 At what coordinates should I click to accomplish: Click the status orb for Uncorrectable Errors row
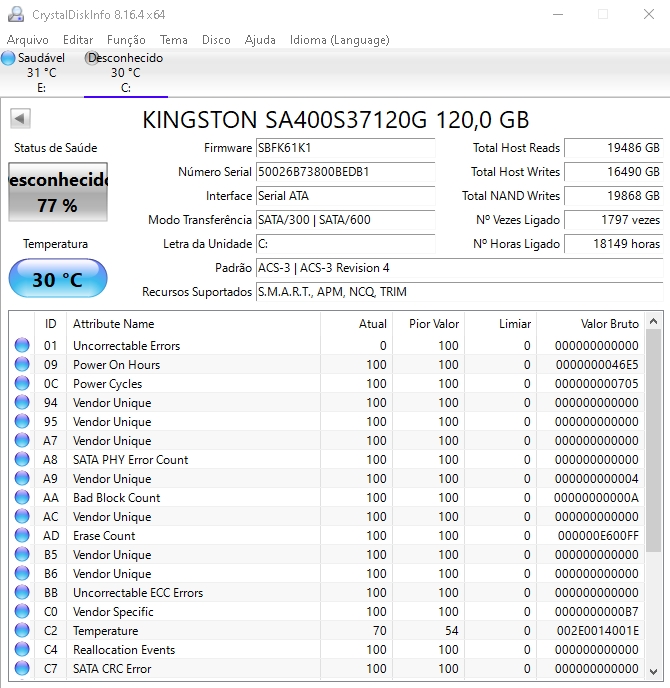[x=22, y=345]
